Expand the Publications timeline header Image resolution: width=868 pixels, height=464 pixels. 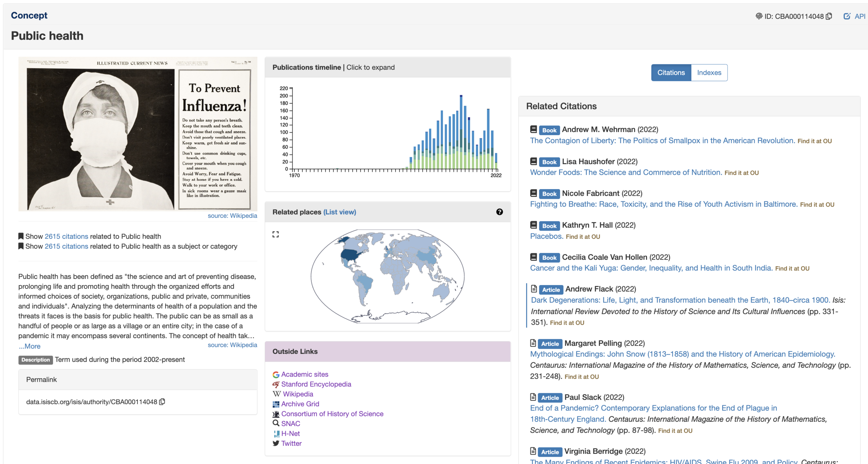333,67
